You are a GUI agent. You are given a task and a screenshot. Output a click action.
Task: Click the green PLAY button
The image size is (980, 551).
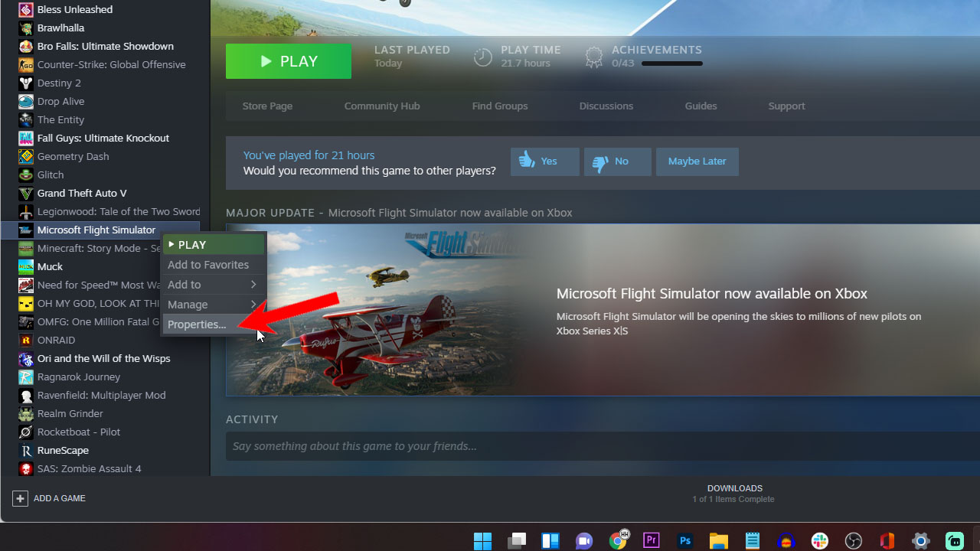pyautogui.click(x=288, y=60)
